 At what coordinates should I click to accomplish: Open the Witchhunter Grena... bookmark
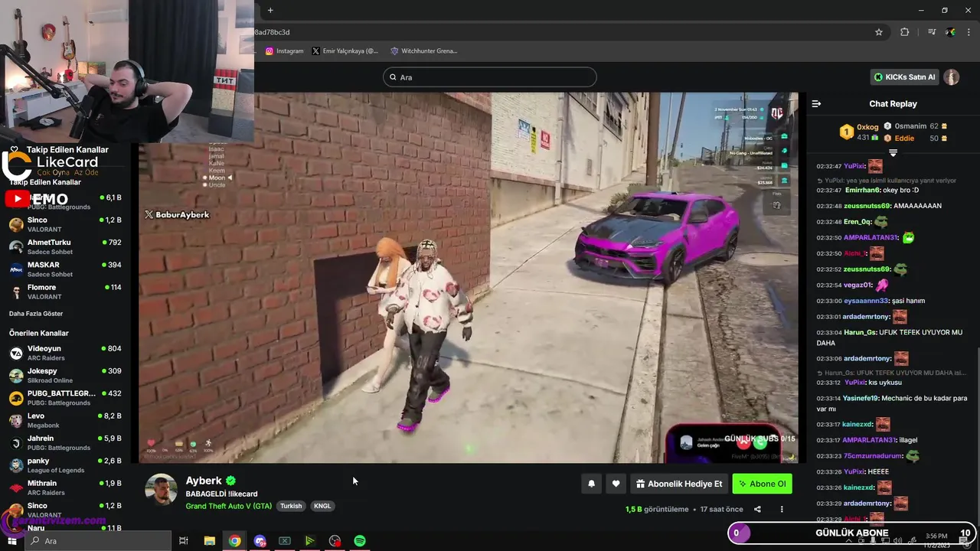coord(423,51)
